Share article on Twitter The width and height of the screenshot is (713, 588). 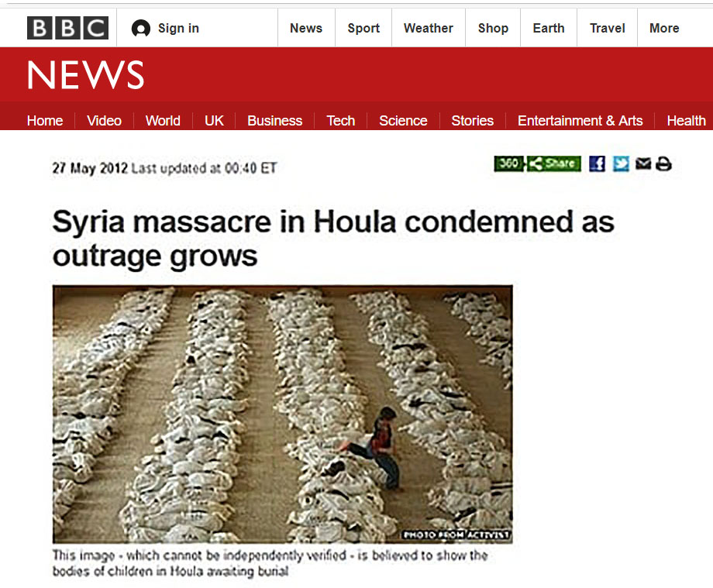[621, 163]
